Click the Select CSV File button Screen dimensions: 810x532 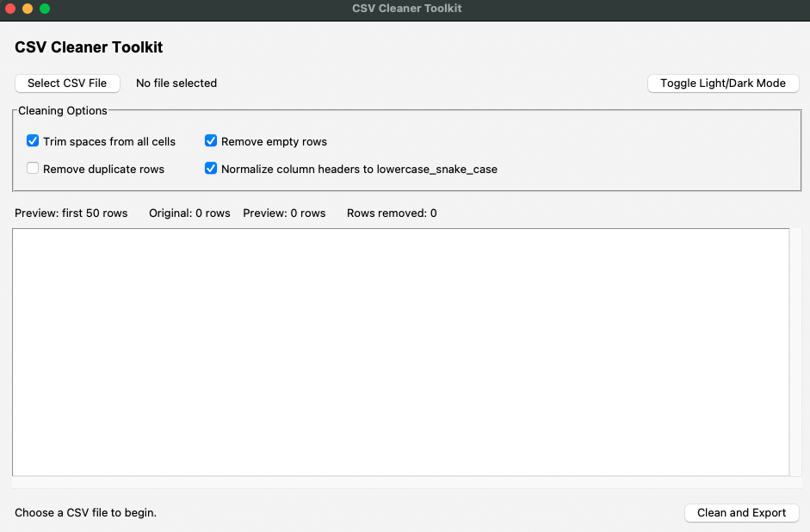tap(67, 84)
